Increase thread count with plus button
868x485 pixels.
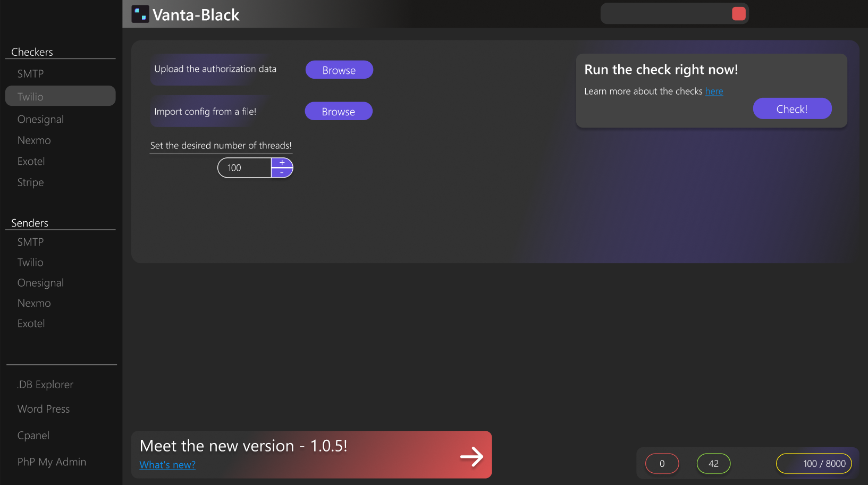coord(282,163)
